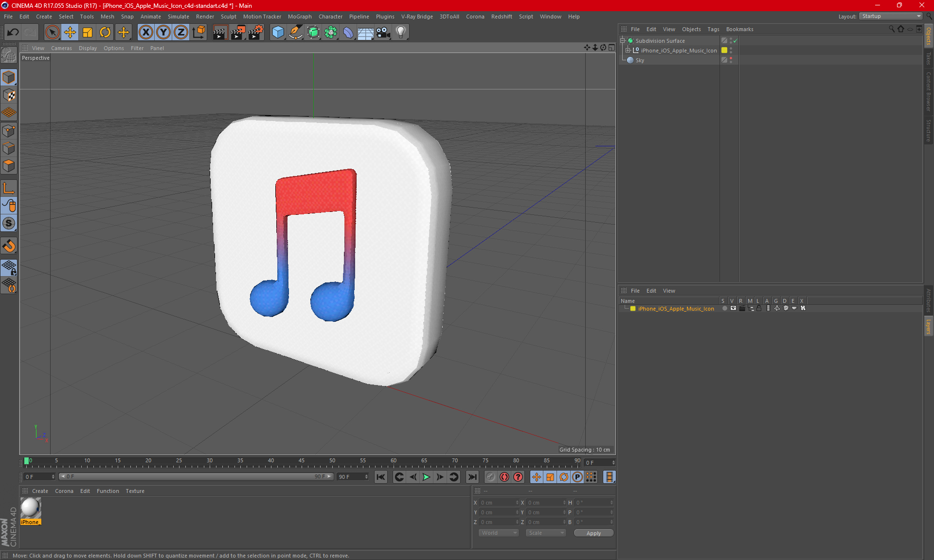Image resolution: width=934 pixels, height=560 pixels.
Task: Toggle Y axis lock
Action: (x=163, y=33)
